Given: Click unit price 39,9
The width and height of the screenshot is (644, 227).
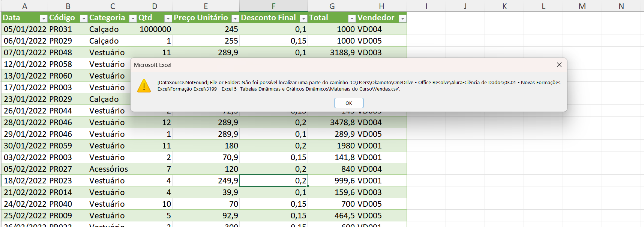Looking at the screenshot, I should click(206, 192).
